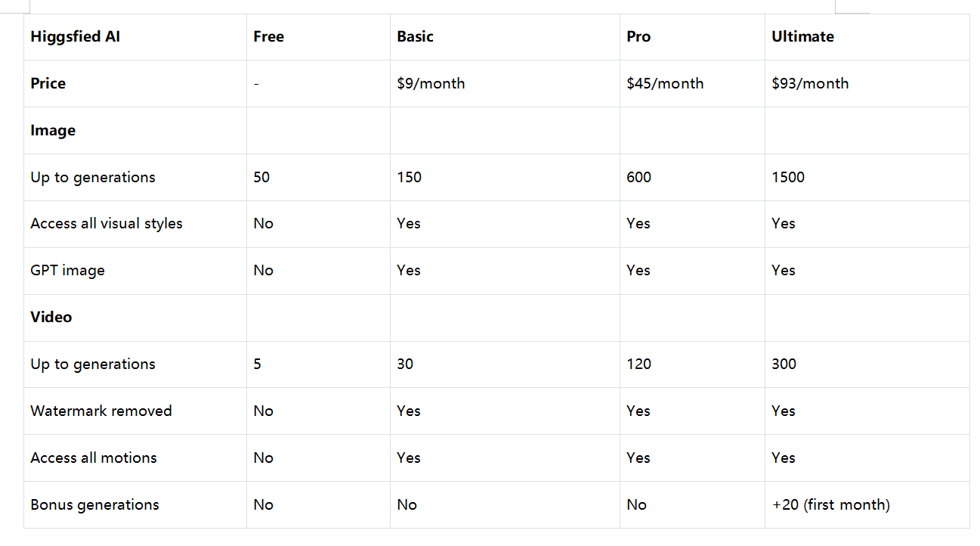The height and width of the screenshot is (546, 980).
Task: Click the "Access all visual styles" label
Action: (x=107, y=224)
